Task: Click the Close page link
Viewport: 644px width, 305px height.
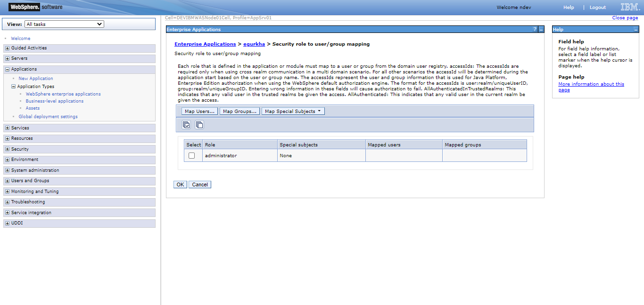Action: [625, 18]
